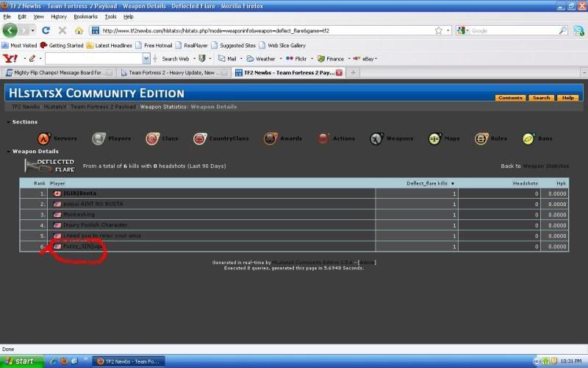Sort table by Headshots column header
588x368 pixels.
[525, 183]
